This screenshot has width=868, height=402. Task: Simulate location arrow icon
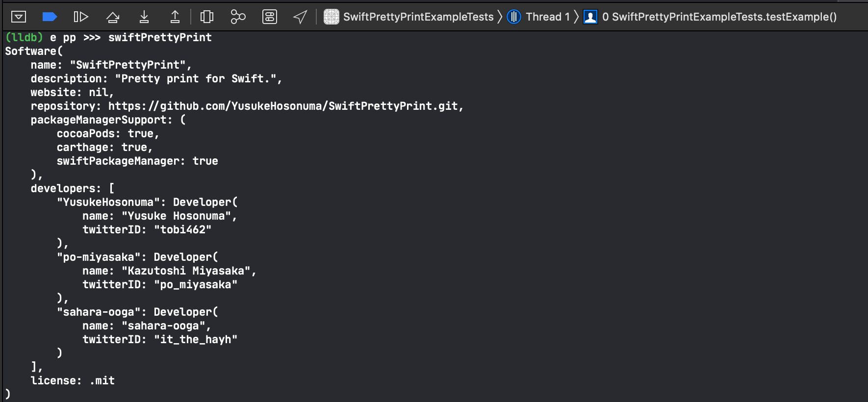(x=300, y=17)
